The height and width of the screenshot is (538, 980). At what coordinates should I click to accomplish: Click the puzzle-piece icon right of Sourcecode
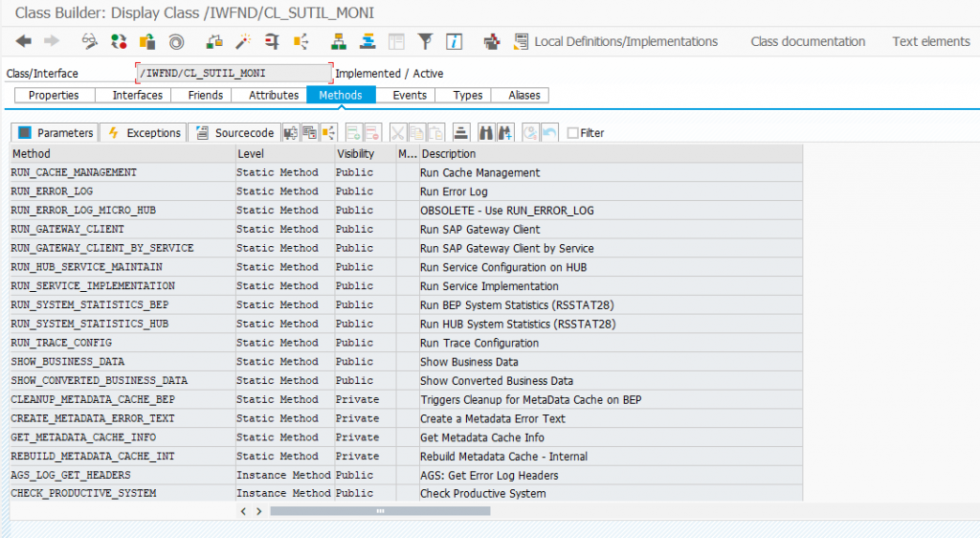(291, 132)
